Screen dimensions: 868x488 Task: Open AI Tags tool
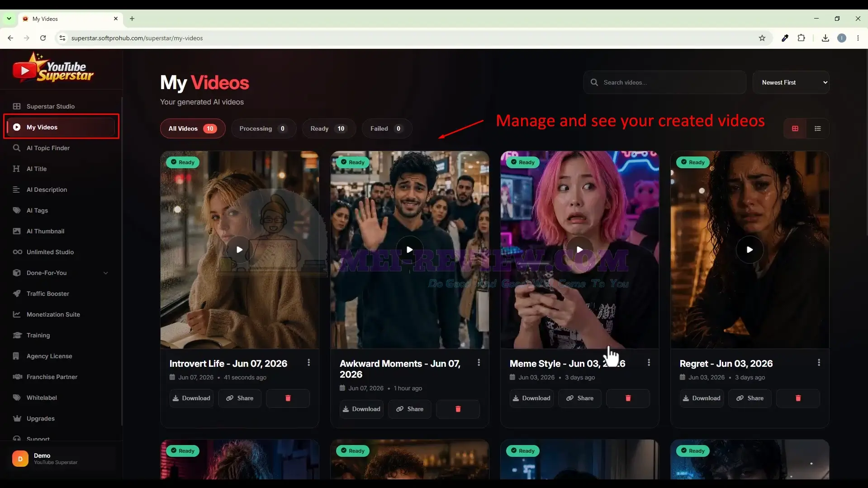pos(61,210)
